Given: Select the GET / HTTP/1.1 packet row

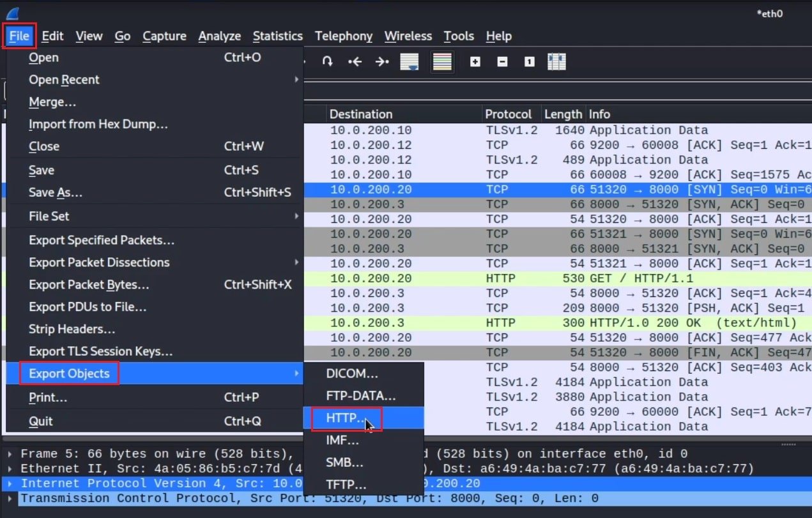Looking at the screenshot, I should pyautogui.click(x=558, y=278).
